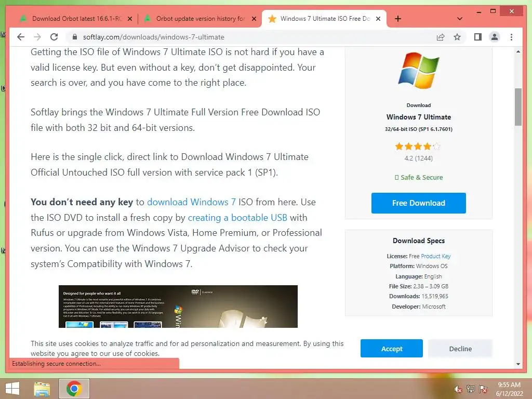
Task: Open the Product Key link
Action: [436, 256]
